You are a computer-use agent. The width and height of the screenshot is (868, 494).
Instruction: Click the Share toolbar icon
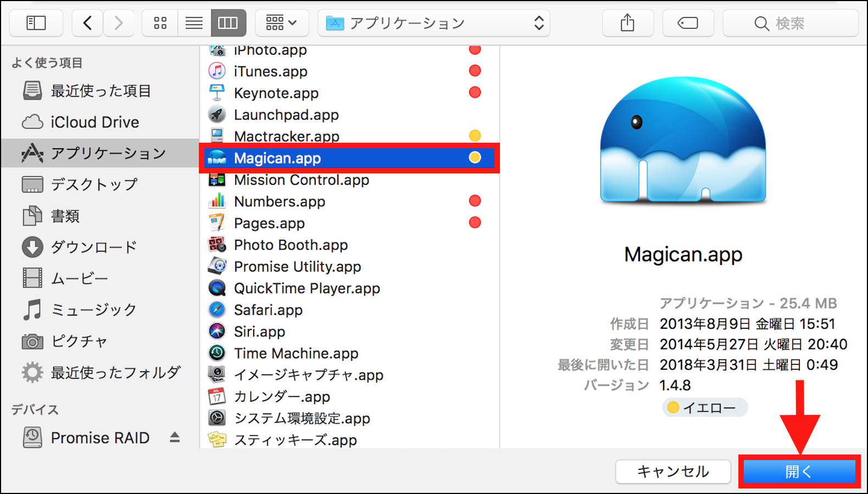point(627,23)
